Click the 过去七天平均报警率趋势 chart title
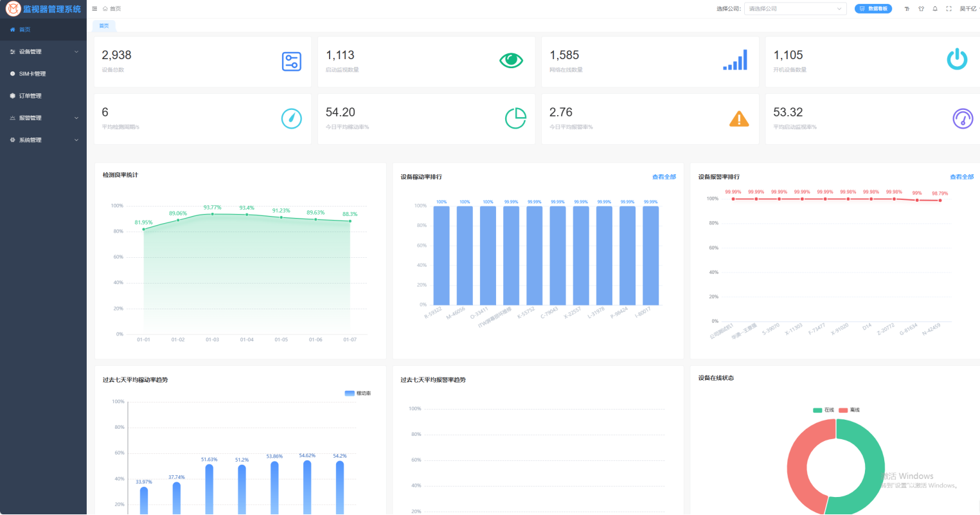The height and width of the screenshot is (515, 980). point(433,380)
